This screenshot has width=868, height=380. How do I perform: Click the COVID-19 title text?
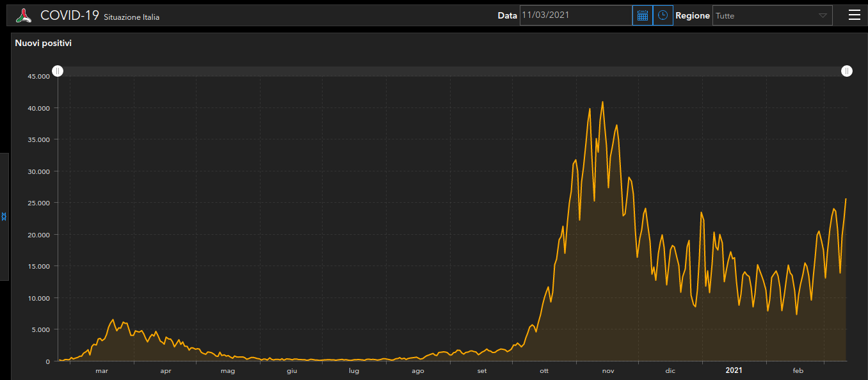pos(69,15)
